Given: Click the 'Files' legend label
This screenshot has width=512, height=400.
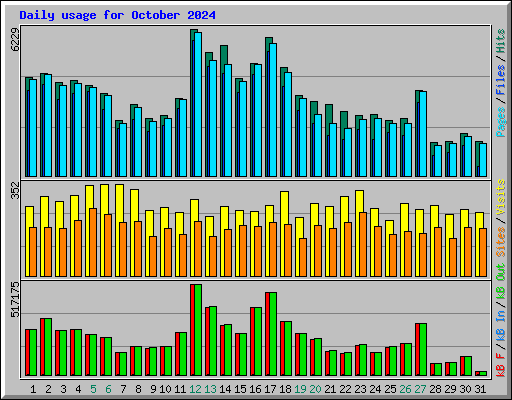Looking at the screenshot, I should tap(501, 80).
